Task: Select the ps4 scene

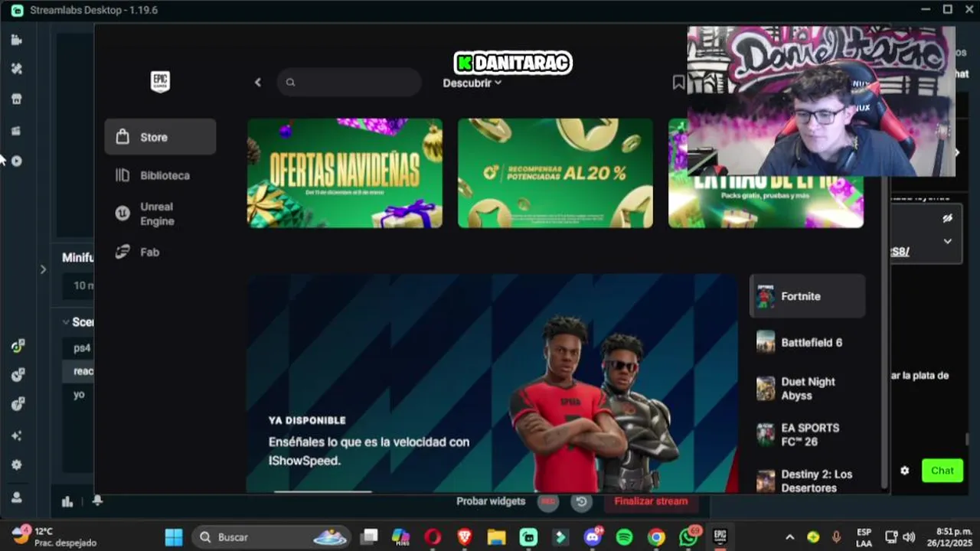Action: coord(82,347)
